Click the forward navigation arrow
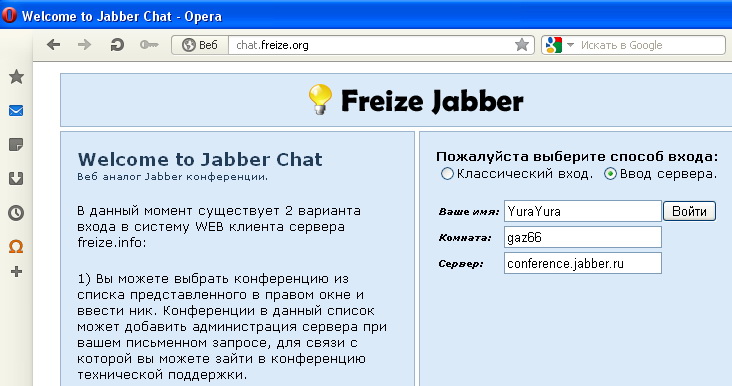Viewport: 732px width, 386px height. pyautogui.click(x=84, y=45)
